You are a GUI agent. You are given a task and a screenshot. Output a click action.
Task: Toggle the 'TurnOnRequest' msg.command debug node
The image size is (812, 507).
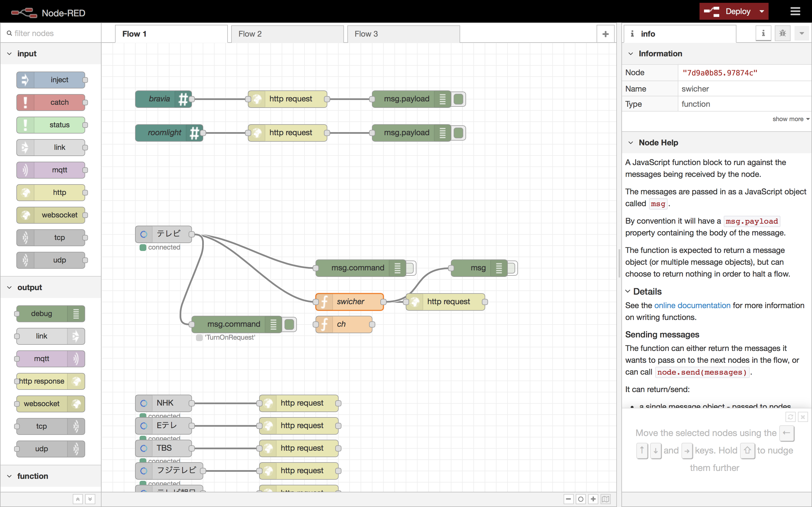click(289, 324)
